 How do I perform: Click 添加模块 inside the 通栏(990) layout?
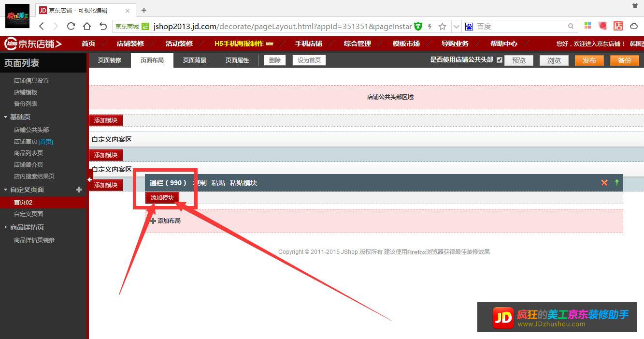(x=162, y=197)
